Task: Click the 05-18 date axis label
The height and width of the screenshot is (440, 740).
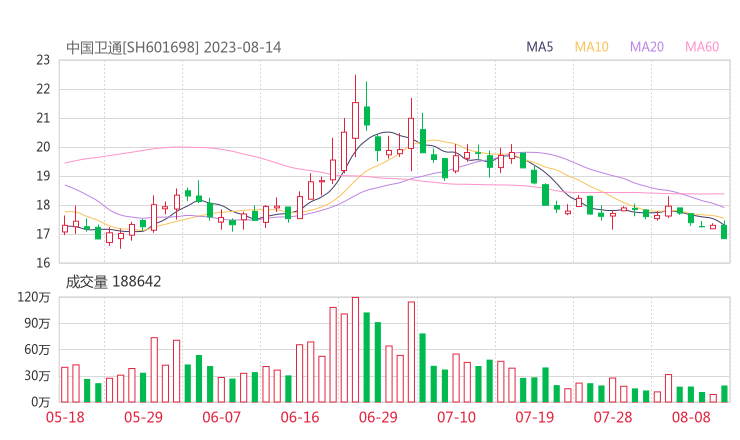Action: [x=65, y=417]
